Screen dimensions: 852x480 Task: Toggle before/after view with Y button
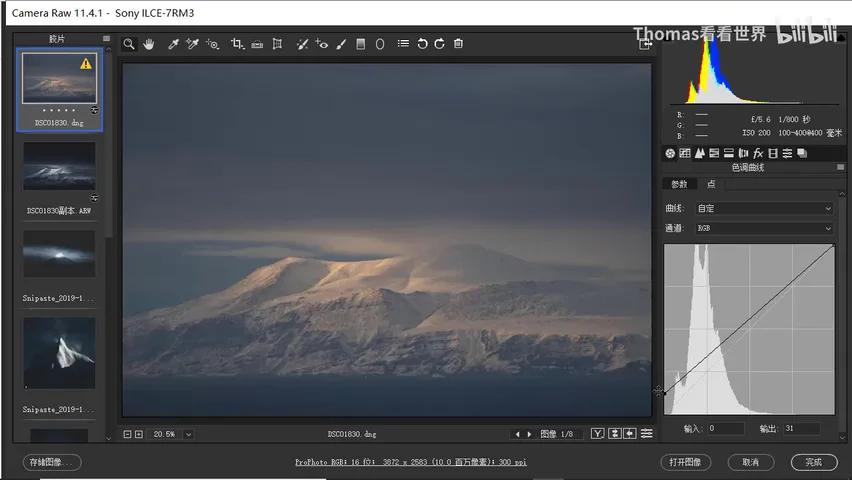click(598, 433)
